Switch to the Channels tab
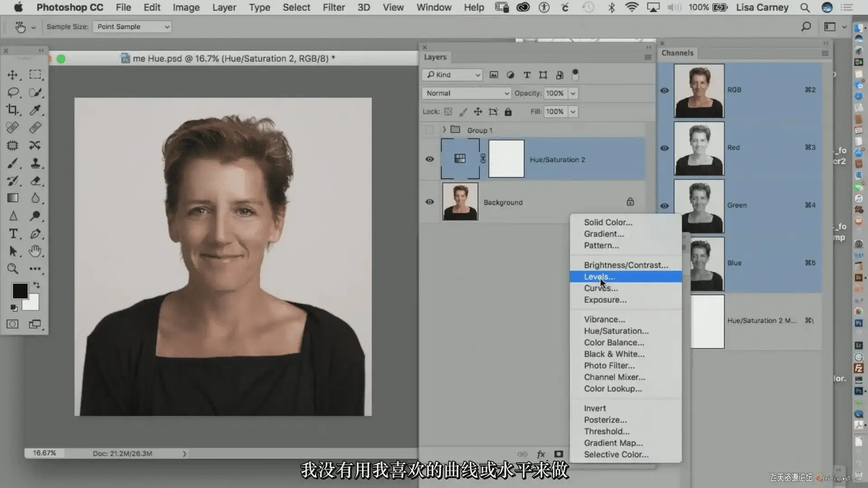Screen dimensions: 868x488 [x=677, y=53]
